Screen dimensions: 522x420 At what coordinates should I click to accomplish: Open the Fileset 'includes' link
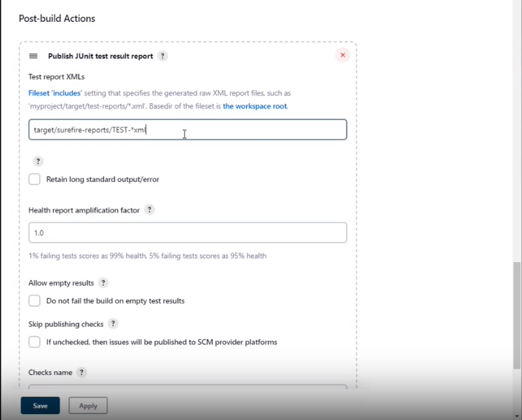[x=55, y=93]
